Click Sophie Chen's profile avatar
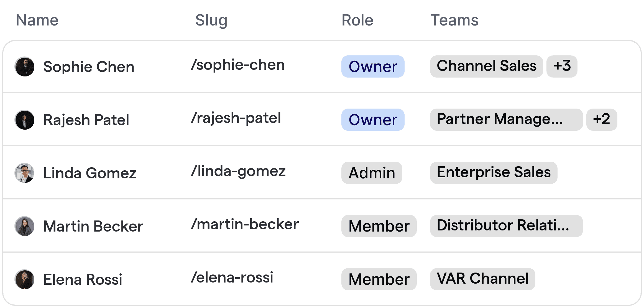Screen dimensions: 644x308 click(x=24, y=66)
